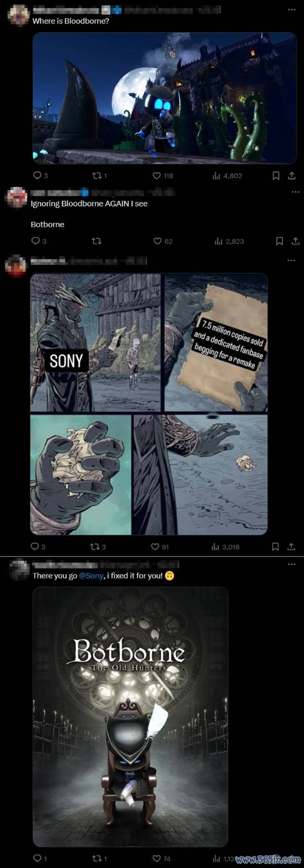Open the SONY hunter comic image
This screenshot has height=868, width=304.
(x=149, y=404)
